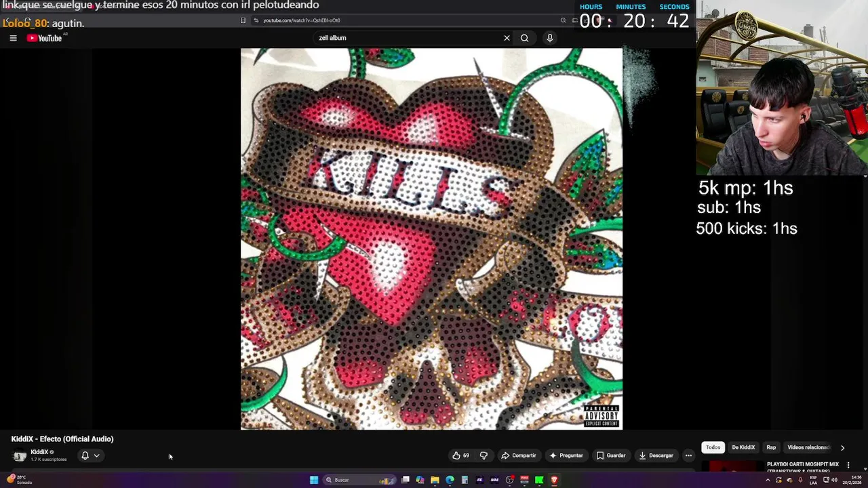
Task: Open menu for Playboi Carti Moshpit Mix
Action: pyautogui.click(x=848, y=465)
